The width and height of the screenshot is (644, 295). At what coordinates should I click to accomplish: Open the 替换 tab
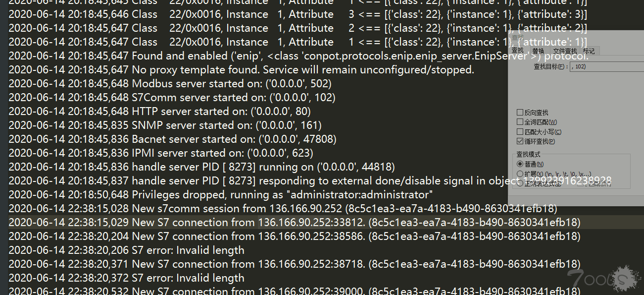[x=538, y=51]
